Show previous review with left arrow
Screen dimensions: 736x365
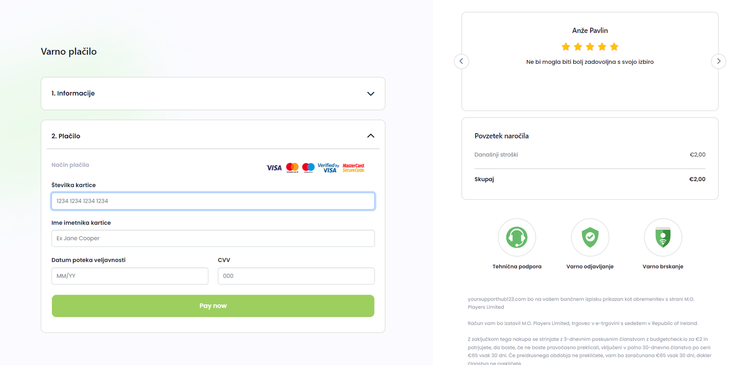point(461,61)
